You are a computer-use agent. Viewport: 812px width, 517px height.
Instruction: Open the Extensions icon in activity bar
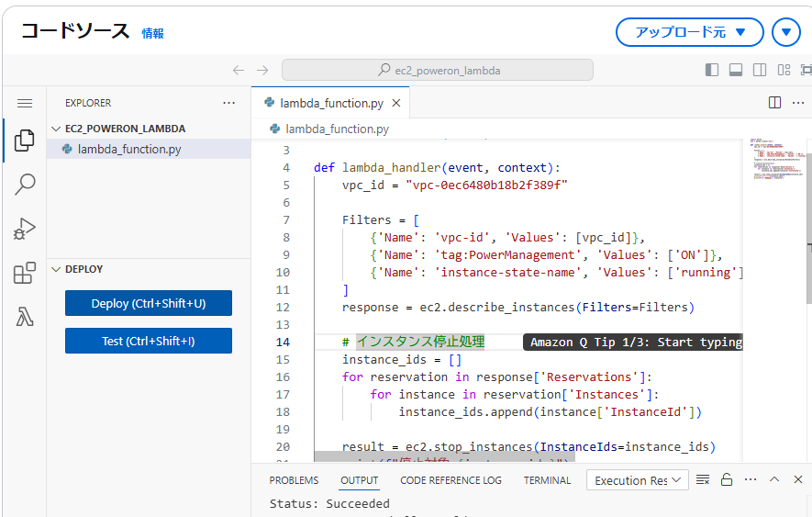coord(25,273)
